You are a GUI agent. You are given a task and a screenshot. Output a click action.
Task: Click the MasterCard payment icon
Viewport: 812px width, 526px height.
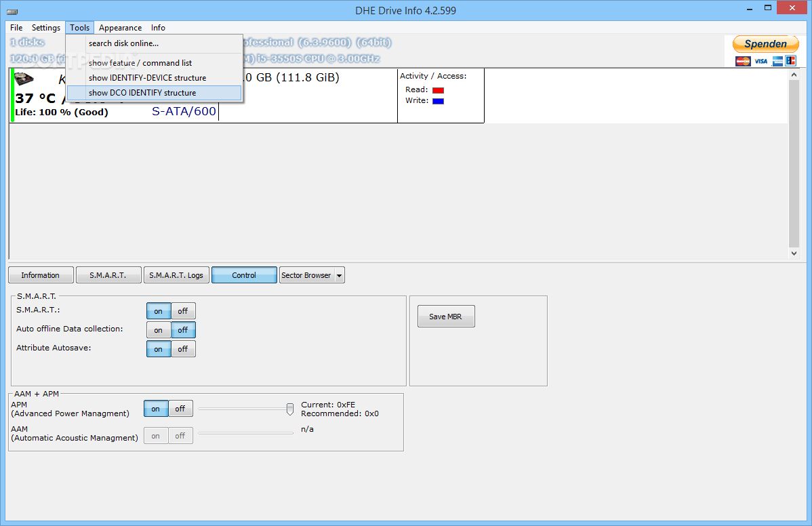pos(743,61)
